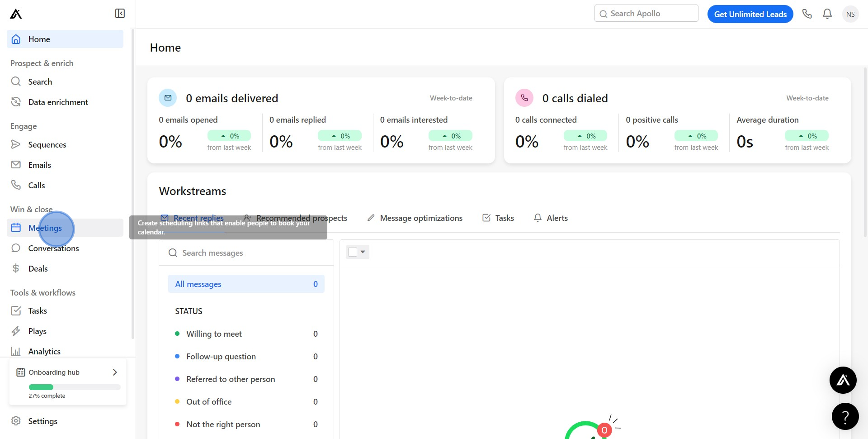Expand the Onboarding hub chevron
Viewport: 868px width, 439px height.
(x=115, y=372)
